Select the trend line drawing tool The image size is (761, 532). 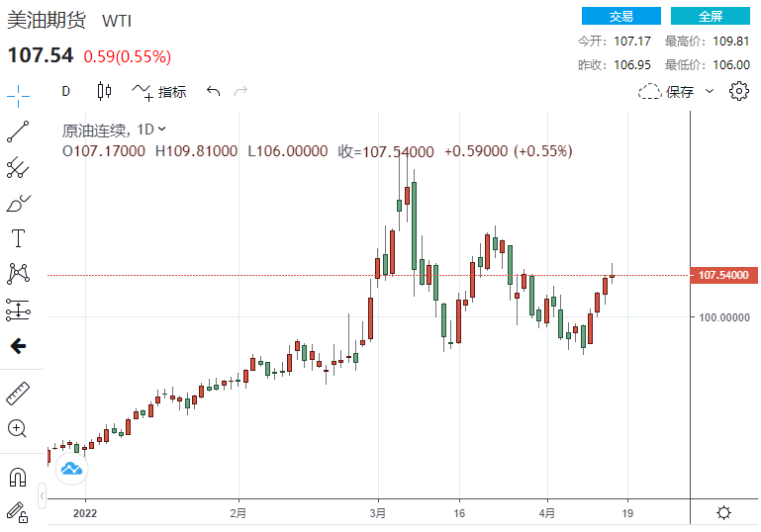(x=19, y=130)
